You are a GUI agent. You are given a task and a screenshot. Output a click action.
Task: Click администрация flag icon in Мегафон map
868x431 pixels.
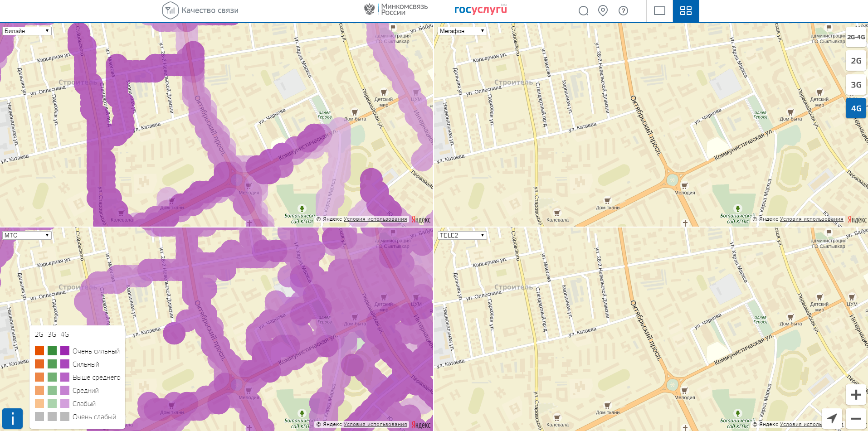click(828, 28)
